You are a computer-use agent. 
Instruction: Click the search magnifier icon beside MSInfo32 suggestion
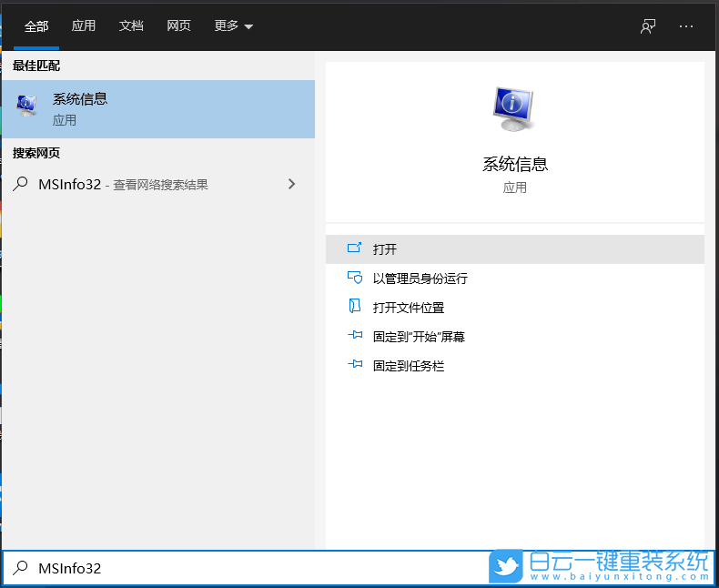pos(20,184)
